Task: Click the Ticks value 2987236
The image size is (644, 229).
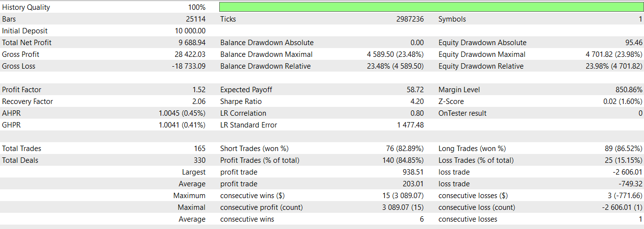Action: coord(410,19)
